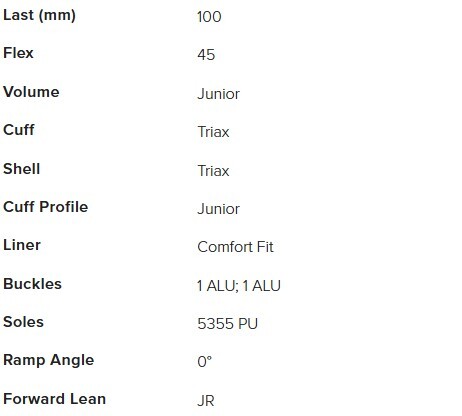Viewport: 462px width, 416px height.
Task: Click the Shell label
Action: (x=22, y=169)
